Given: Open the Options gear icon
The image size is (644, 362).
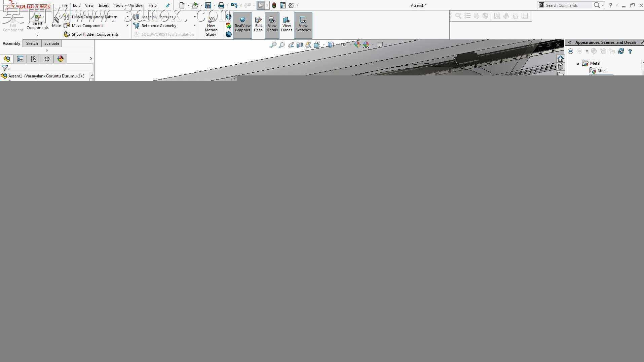Looking at the screenshot, I should click(292, 5).
